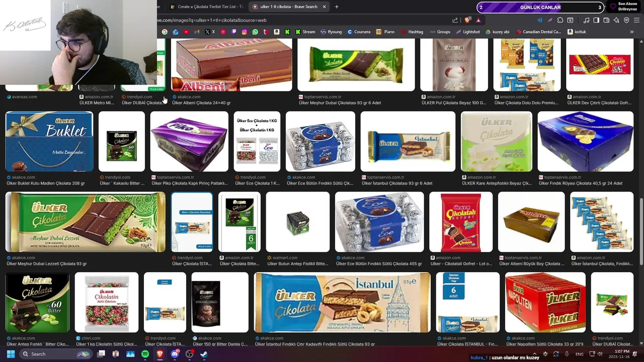Open the Canadian Dental Ca... bookmark
This screenshot has width=644, height=362.
pyautogui.click(x=538, y=32)
